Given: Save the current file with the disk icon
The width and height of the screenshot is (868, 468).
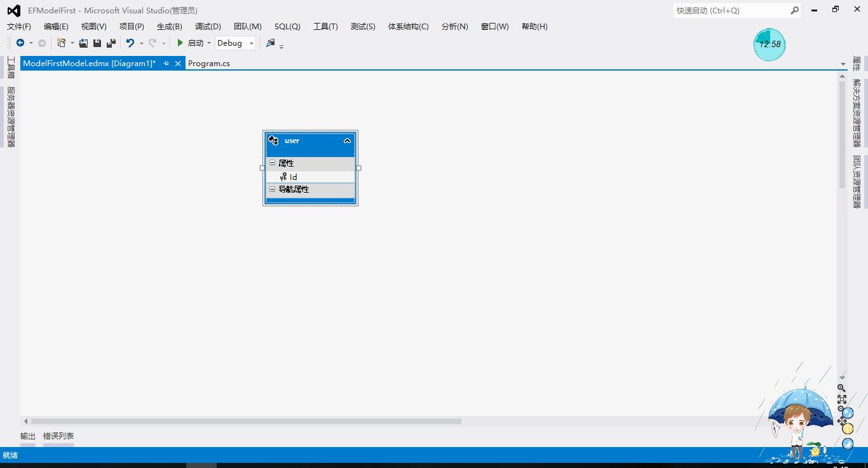Looking at the screenshot, I should point(97,43).
